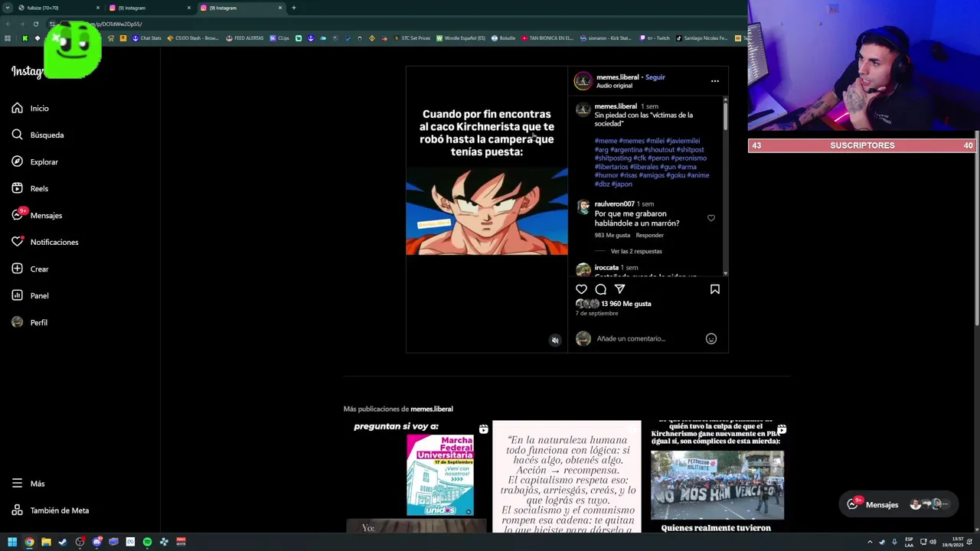Viewport: 980px width, 551px height.
Task: Open Inicio from the Instagram sidebar
Action: point(31,109)
